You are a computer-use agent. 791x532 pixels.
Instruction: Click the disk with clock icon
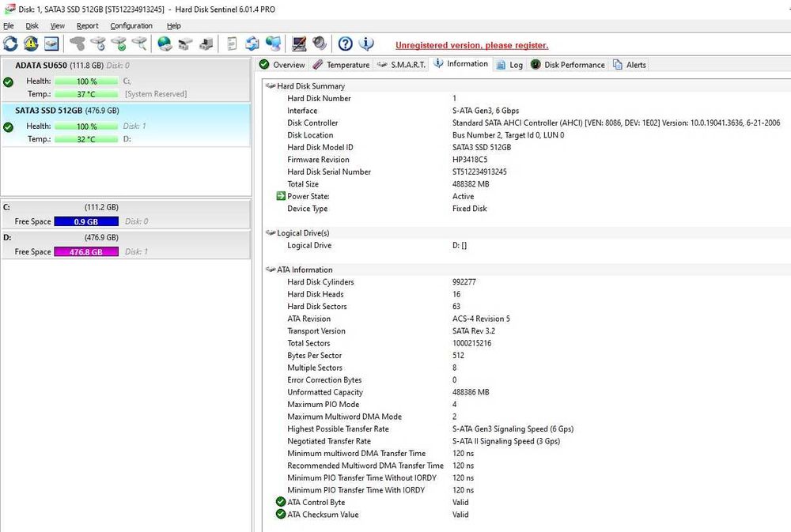coord(98,43)
